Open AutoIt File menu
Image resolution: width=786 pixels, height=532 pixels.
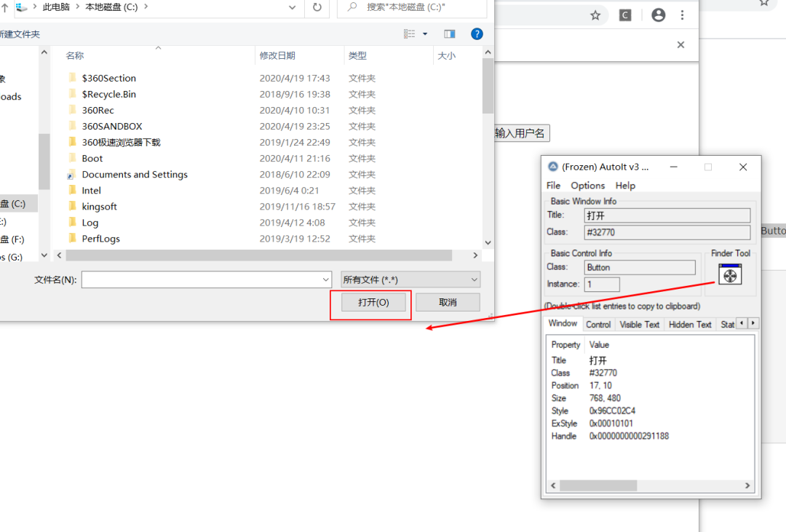coord(553,186)
